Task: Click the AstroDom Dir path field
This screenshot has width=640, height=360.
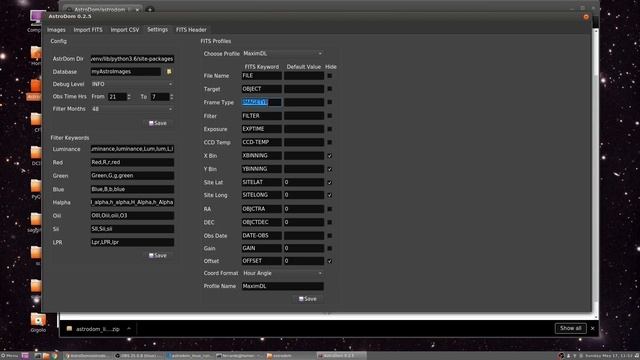Action: (x=132, y=59)
